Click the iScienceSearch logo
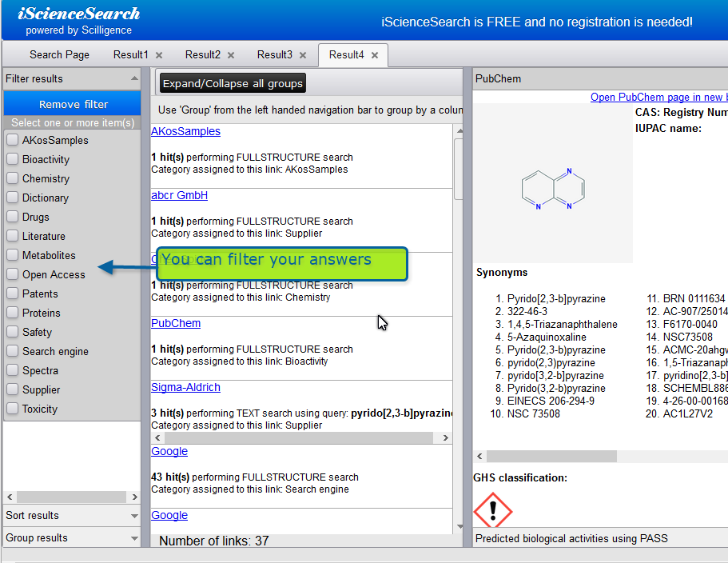 tap(79, 14)
